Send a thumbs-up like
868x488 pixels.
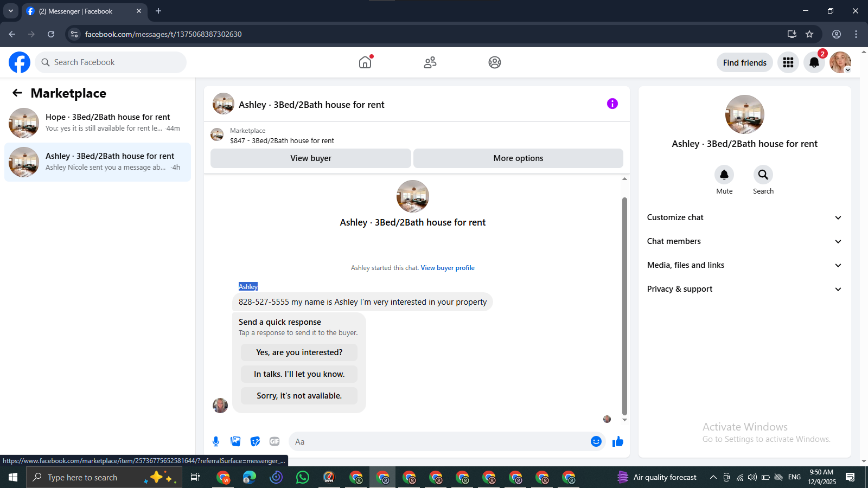tap(618, 441)
